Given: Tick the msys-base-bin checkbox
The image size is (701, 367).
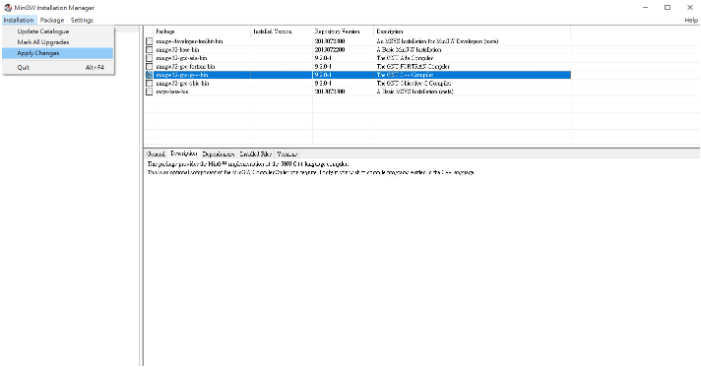Looking at the screenshot, I should [149, 92].
